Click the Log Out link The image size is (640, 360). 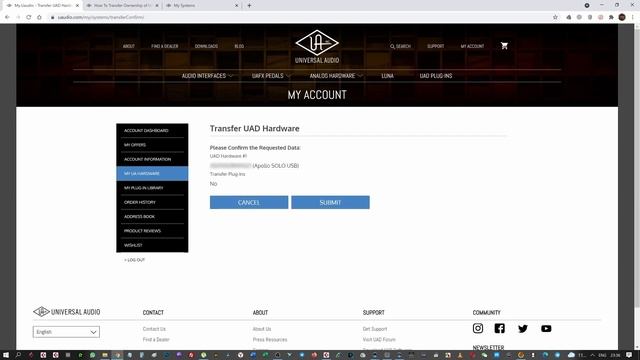tap(134, 260)
